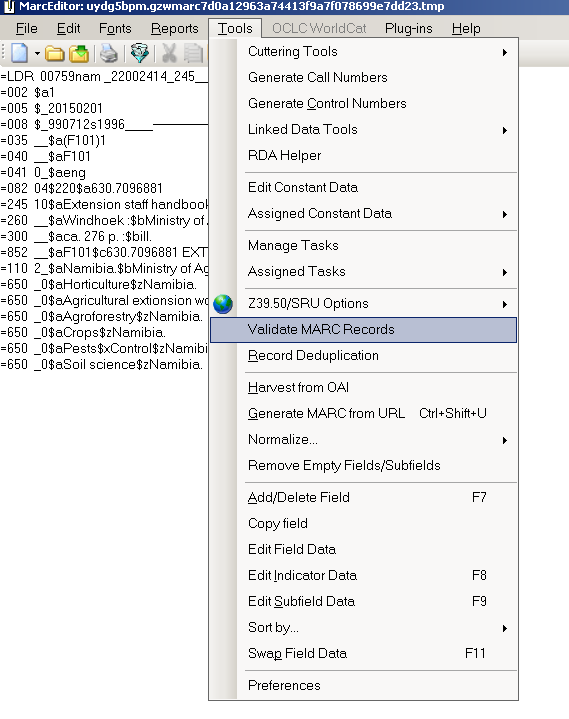Click the =035 $a(F101)1 line
This screenshot has height=719, width=569.
pyautogui.click(x=53, y=141)
